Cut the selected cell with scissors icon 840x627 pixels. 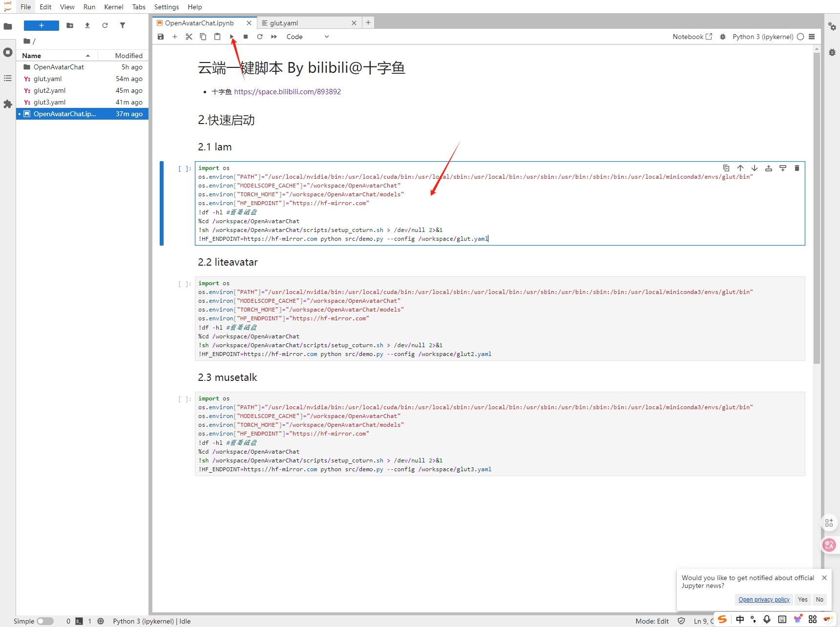pyautogui.click(x=189, y=37)
